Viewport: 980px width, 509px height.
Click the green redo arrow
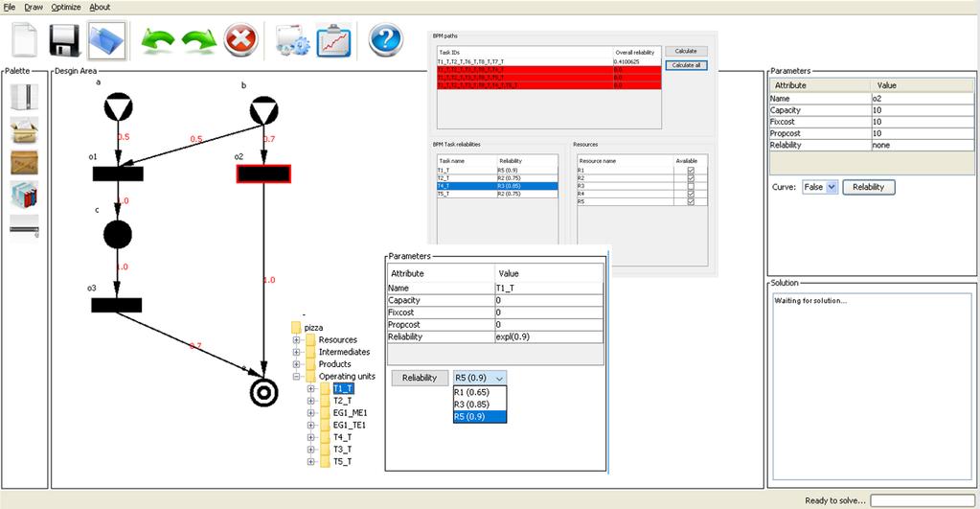(x=198, y=41)
